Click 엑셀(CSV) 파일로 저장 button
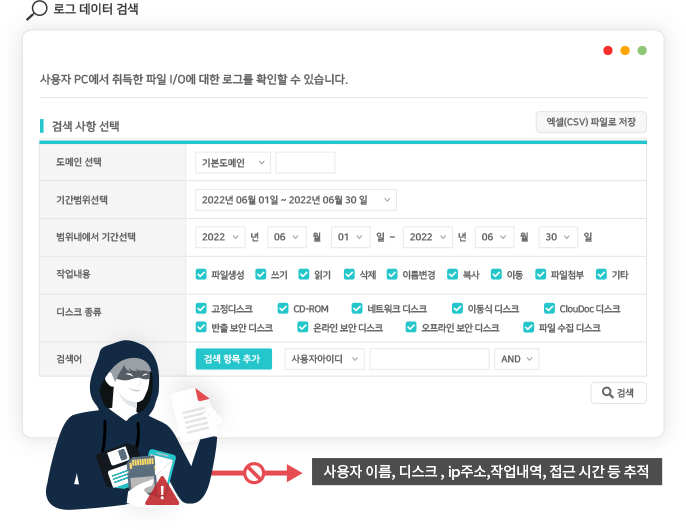This screenshot has width=686, height=530. pyautogui.click(x=591, y=123)
